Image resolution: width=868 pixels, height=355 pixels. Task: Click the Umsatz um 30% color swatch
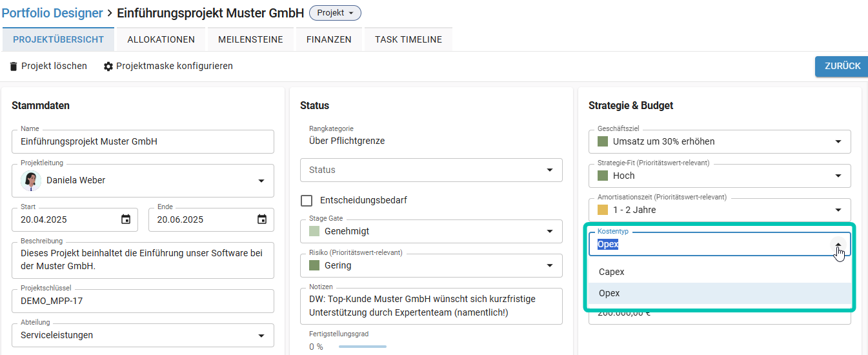click(x=603, y=141)
